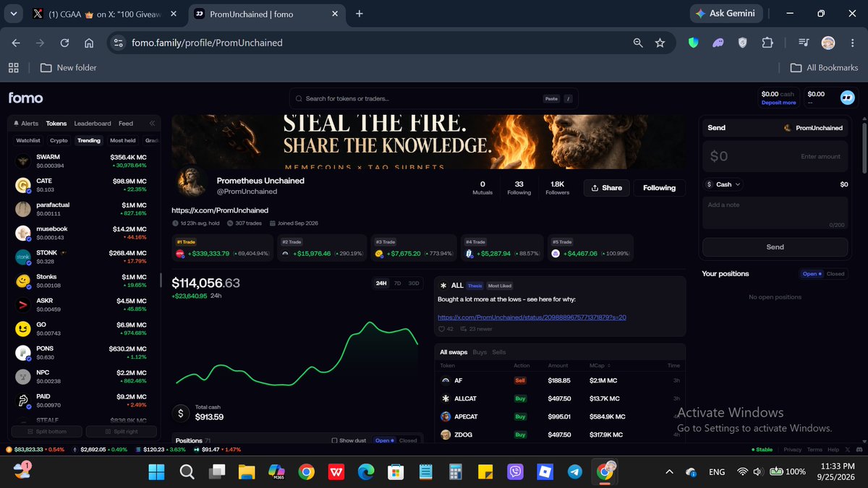Image resolution: width=868 pixels, height=488 pixels.
Task: Open the Prometheus Unchained profile avatar
Action: coord(191,184)
